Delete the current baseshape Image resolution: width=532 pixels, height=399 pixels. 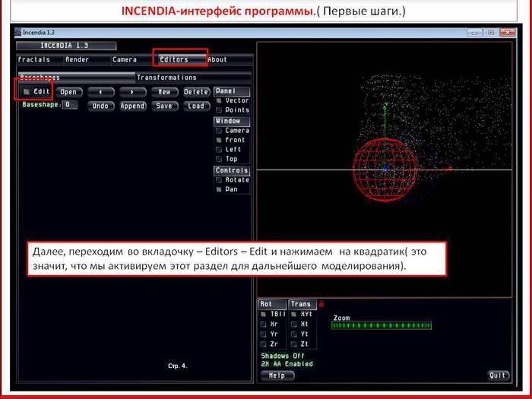pyautogui.click(x=196, y=92)
